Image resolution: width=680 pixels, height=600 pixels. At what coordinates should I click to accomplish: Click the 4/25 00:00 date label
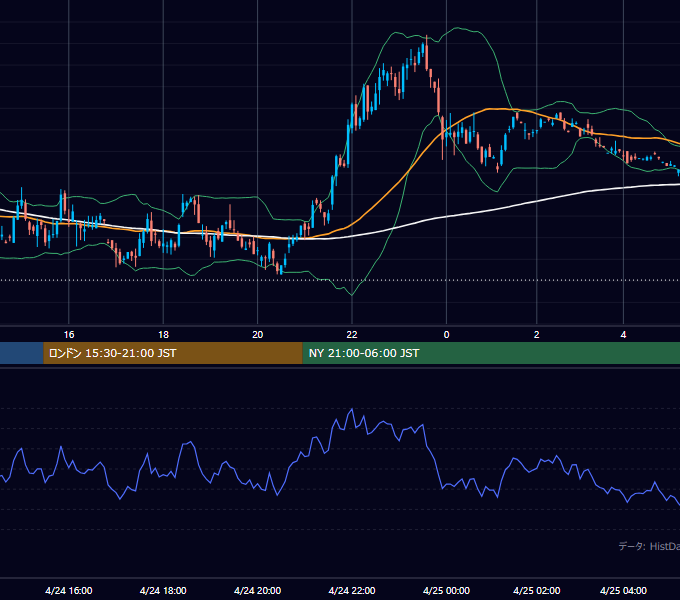tap(446, 590)
